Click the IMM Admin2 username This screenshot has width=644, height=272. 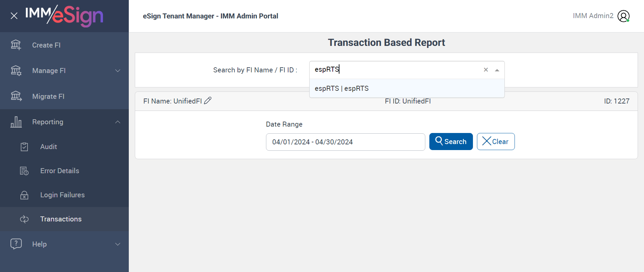point(593,16)
